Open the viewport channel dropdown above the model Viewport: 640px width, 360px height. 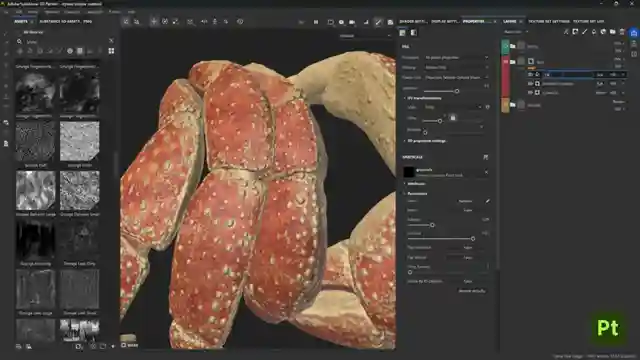click(x=365, y=36)
